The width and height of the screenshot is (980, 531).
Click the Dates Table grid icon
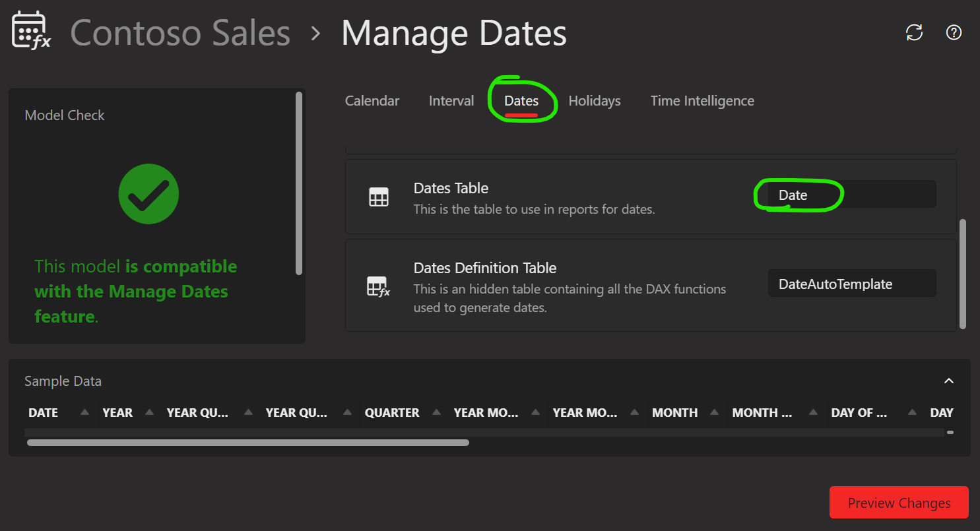tap(379, 196)
